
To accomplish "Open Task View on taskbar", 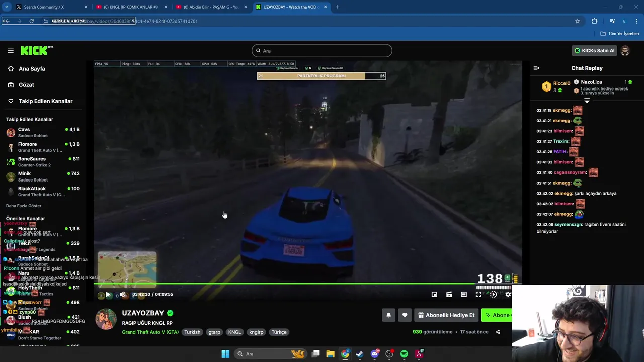I will (316, 354).
